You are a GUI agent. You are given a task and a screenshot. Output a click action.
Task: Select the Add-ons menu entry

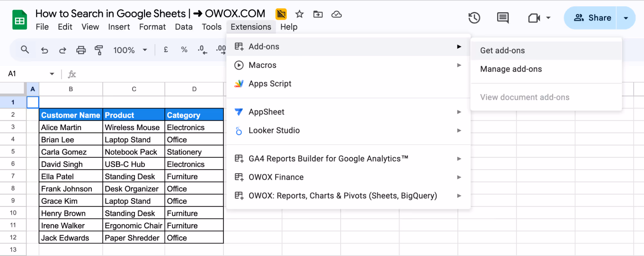(x=348, y=47)
